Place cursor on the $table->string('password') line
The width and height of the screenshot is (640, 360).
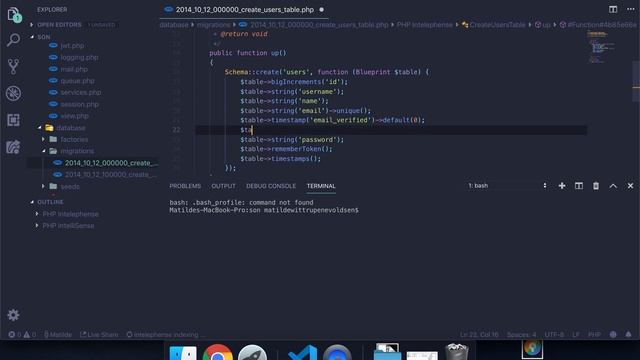point(292,140)
